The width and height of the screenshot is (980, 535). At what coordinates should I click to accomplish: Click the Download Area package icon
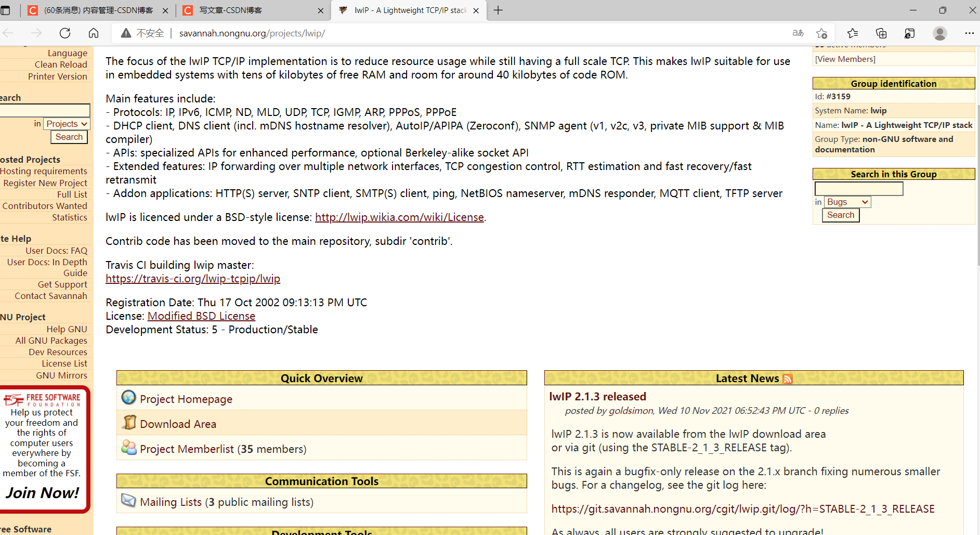pos(129,422)
